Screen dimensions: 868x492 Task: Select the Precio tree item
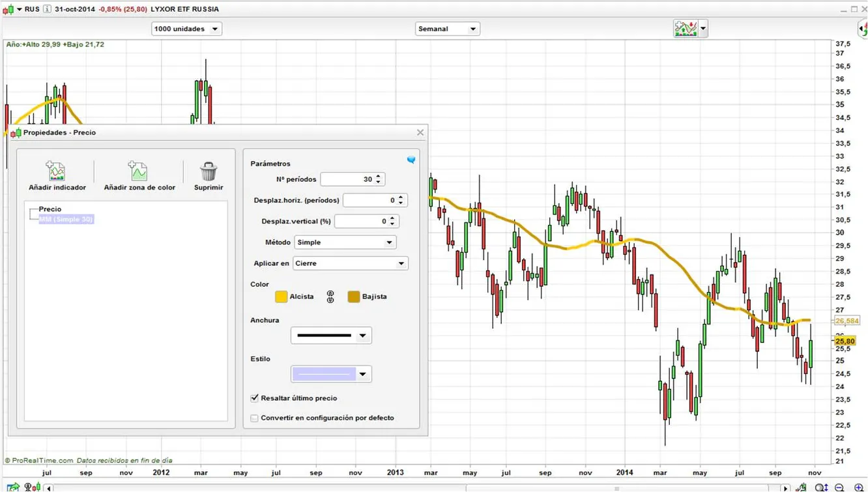point(50,209)
